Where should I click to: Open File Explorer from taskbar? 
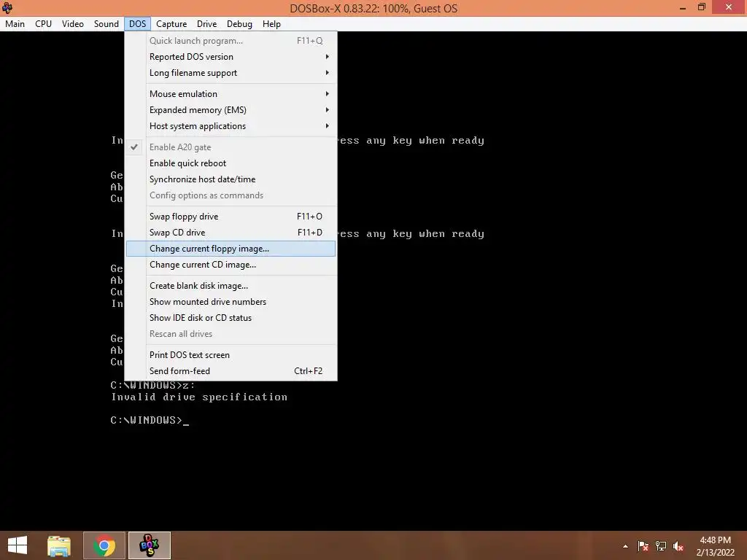(x=59, y=545)
